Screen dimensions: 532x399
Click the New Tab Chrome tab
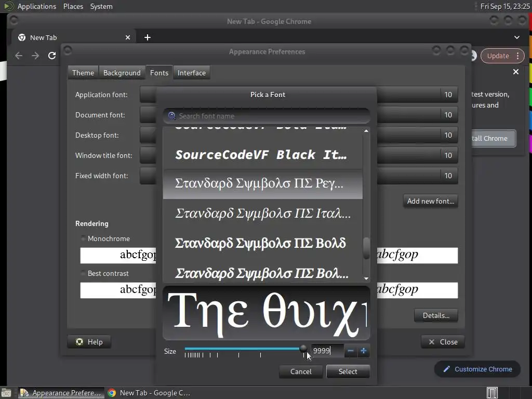coord(73,37)
